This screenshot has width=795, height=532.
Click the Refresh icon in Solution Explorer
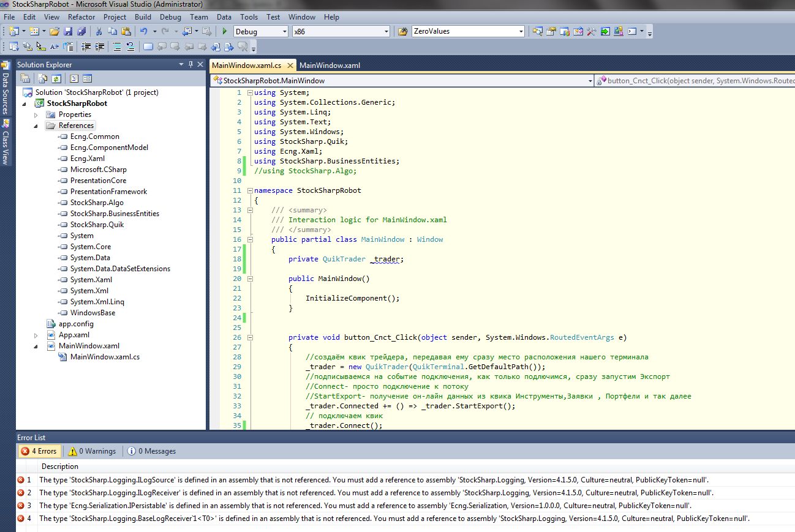56,78
